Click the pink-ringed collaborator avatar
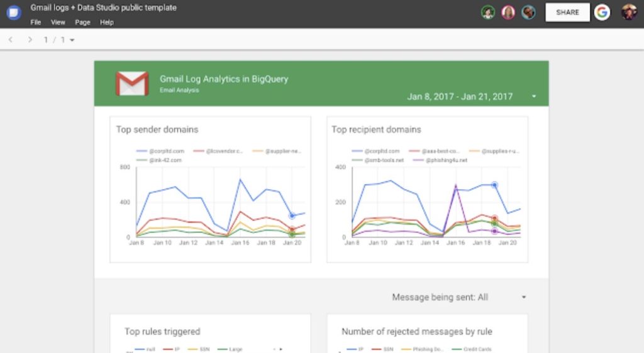Viewport: 644px width, 353px height. pos(508,13)
